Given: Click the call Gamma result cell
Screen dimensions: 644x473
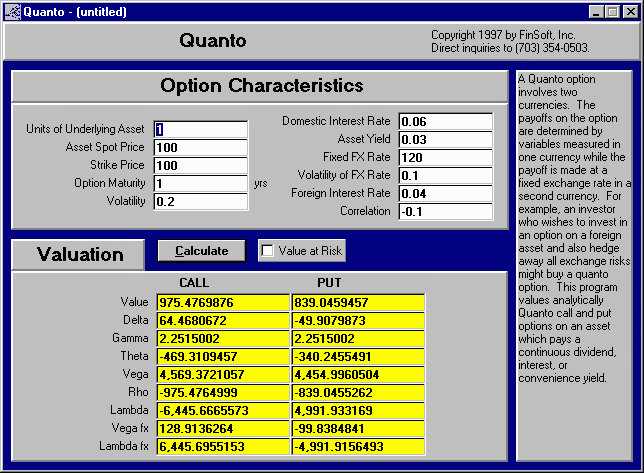Looking at the screenshot, I should pos(223,339).
